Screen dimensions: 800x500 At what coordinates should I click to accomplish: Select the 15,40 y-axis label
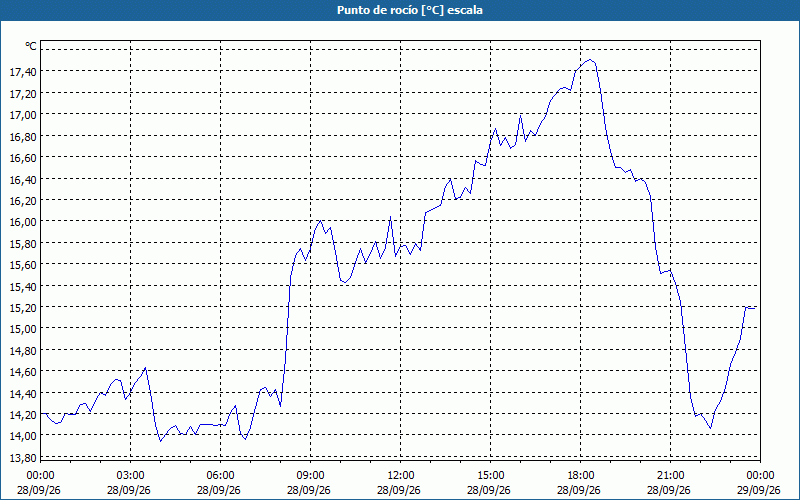coord(23,286)
